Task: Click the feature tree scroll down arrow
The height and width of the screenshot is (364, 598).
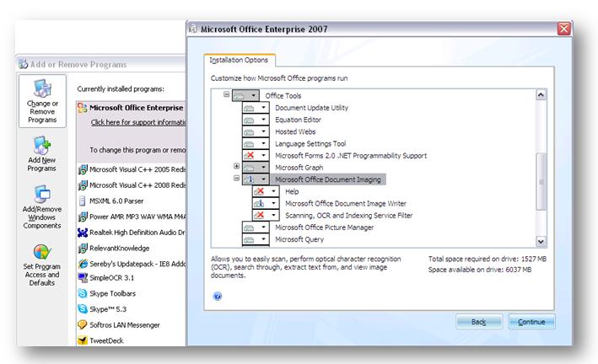Action: (541, 241)
